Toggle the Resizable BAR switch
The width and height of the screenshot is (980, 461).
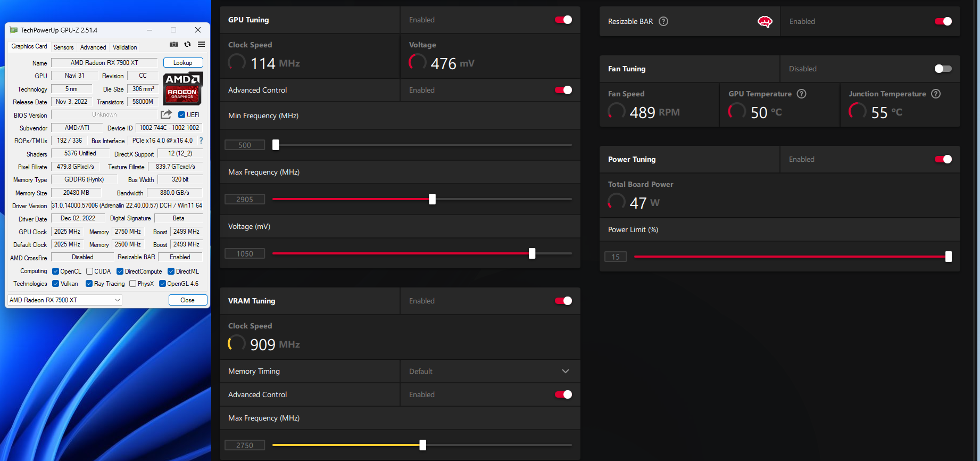coord(943,21)
